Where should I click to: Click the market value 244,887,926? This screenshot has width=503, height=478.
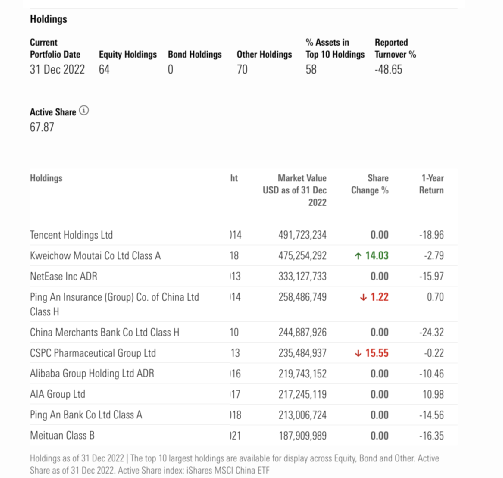(x=302, y=332)
